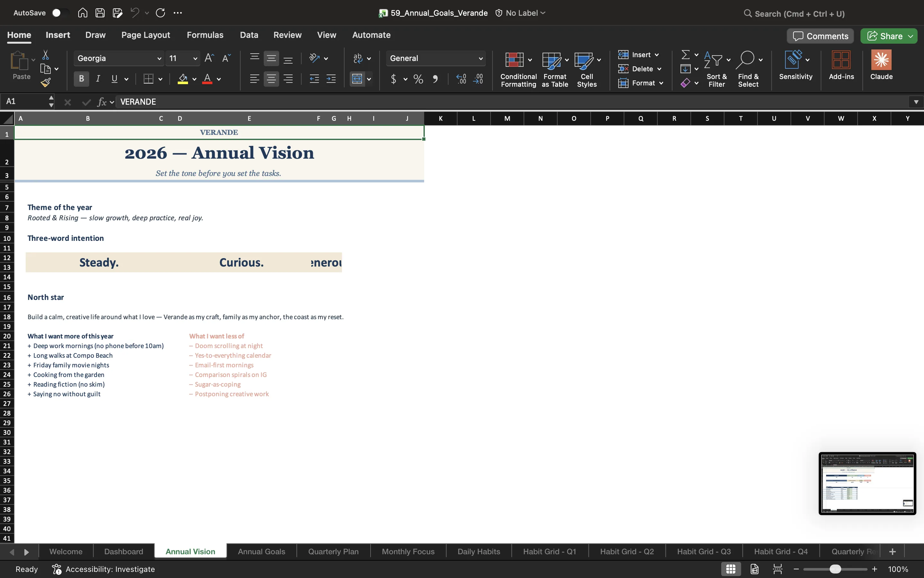
Task: Toggle Wrap Text
Action: tap(358, 58)
